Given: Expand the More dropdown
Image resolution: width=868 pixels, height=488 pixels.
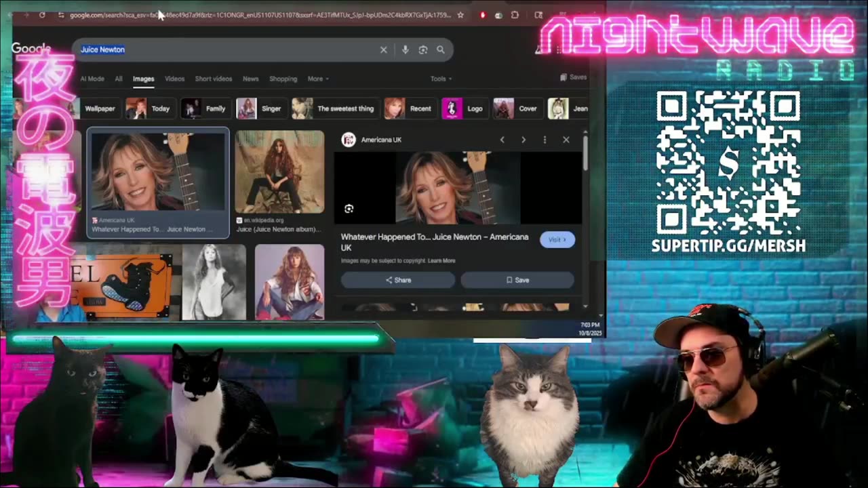Looking at the screenshot, I should [318, 79].
